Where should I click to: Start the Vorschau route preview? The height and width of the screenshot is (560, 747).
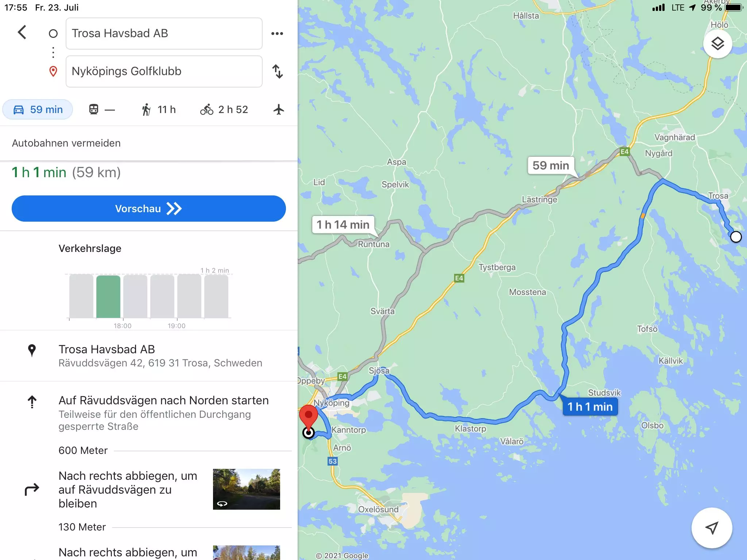[x=149, y=209]
